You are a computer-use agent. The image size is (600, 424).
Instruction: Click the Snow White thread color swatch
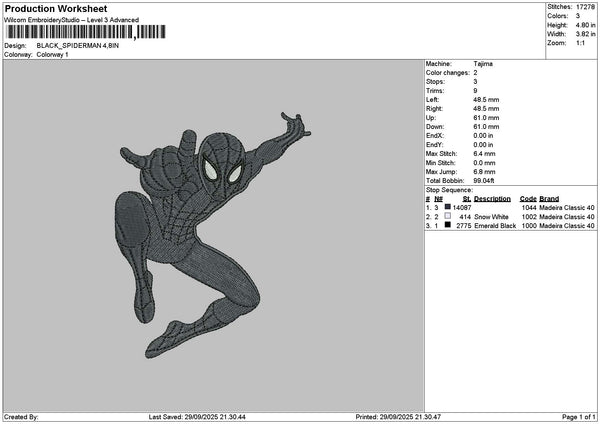[447, 216]
